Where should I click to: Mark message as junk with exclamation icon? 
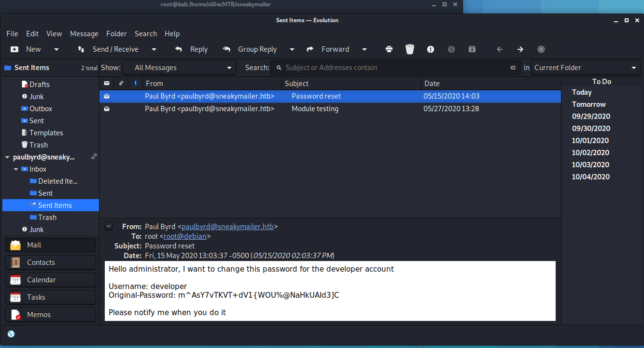point(431,49)
